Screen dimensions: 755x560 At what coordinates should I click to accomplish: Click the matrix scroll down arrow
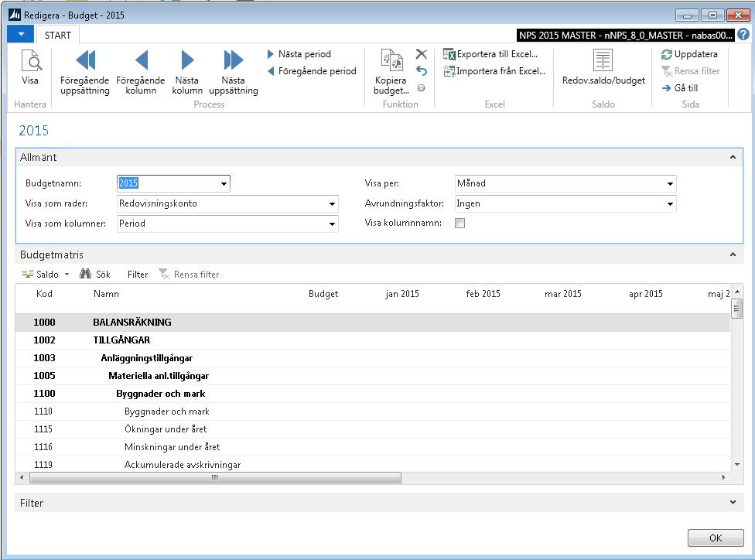[x=737, y=465]
